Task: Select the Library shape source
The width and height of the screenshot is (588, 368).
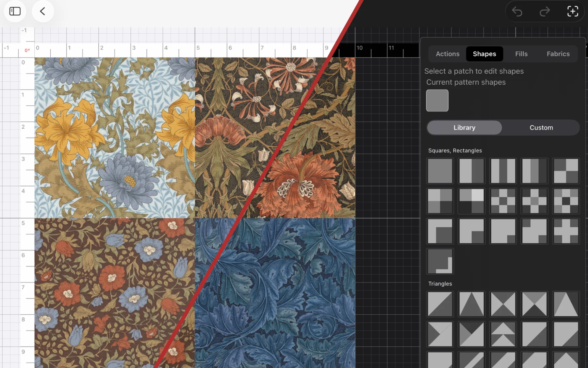Action: (464, 128)
